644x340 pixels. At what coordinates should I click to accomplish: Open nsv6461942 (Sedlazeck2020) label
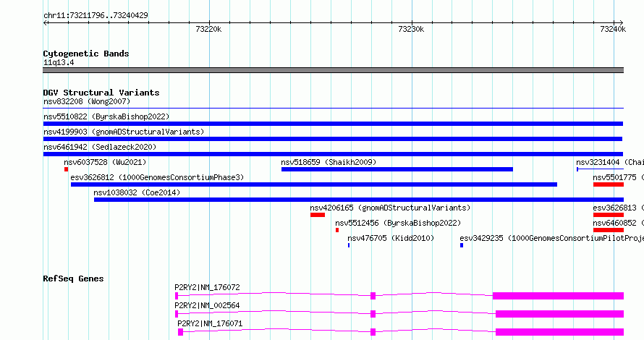pyautogui.click(x=100, y=147)
